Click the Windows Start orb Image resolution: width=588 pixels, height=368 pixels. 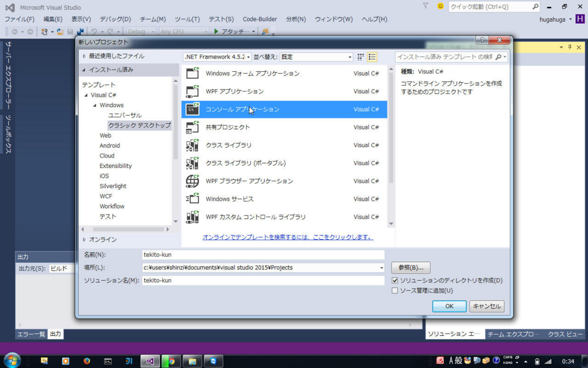point(12,361)
